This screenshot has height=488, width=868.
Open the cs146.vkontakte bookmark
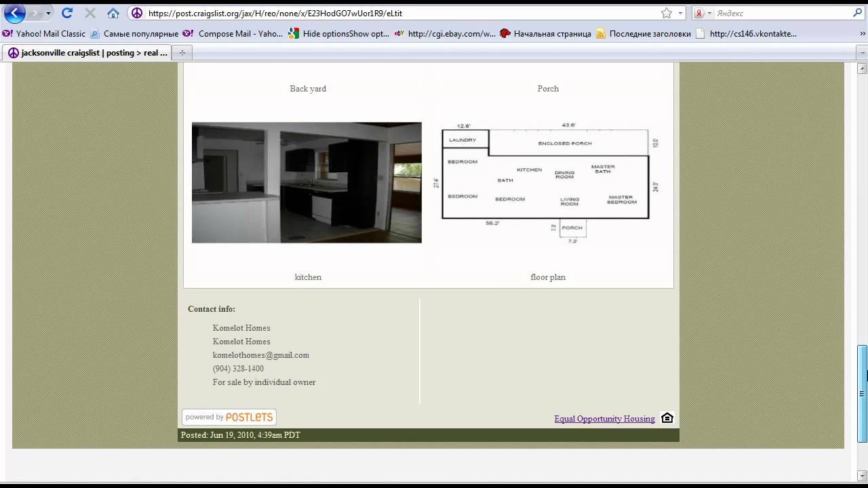[746, 33]
